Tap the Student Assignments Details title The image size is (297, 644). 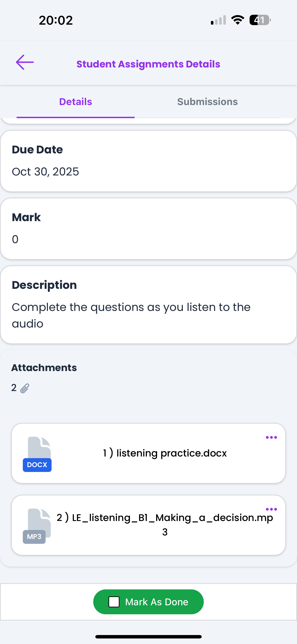[x=148, y=64]
